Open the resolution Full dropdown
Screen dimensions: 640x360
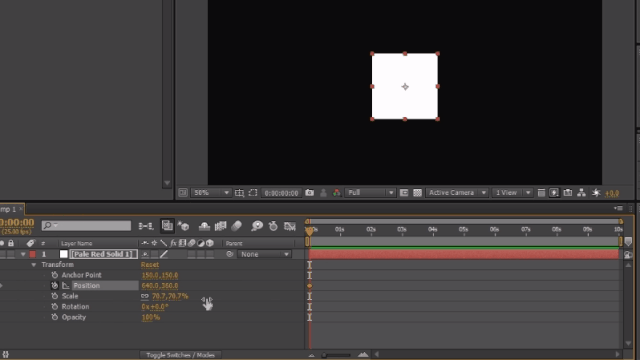tap(370, 193)
